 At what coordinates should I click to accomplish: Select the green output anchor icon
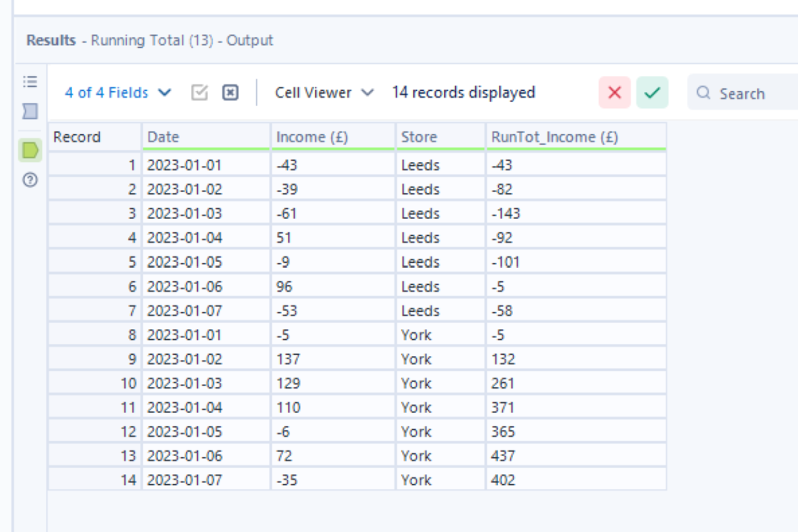(30, 150)
